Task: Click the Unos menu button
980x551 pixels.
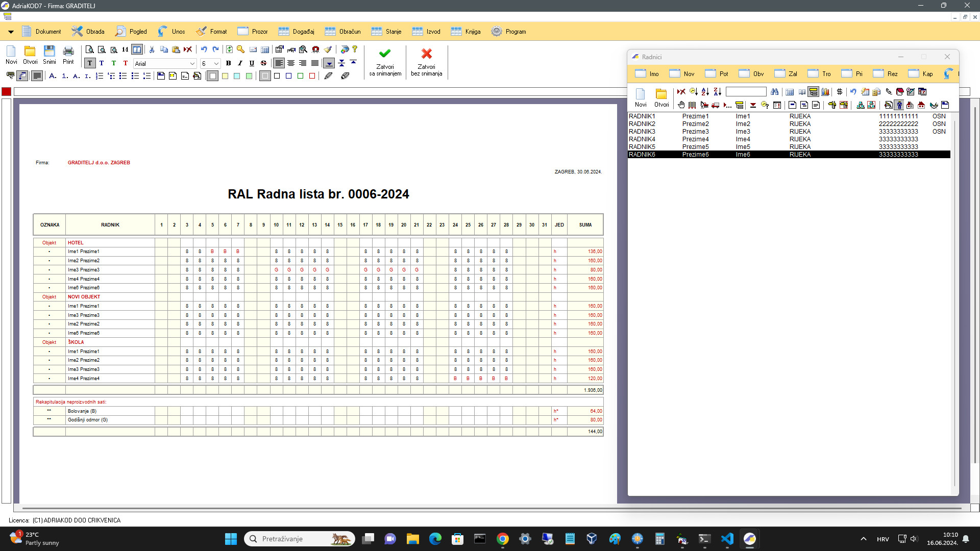Action: pos(171,32)
